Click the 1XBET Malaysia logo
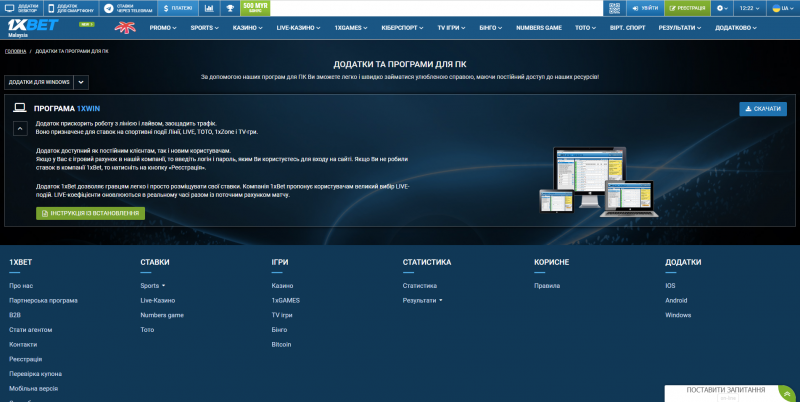This screenshot has height=402, width=800. 33,28
